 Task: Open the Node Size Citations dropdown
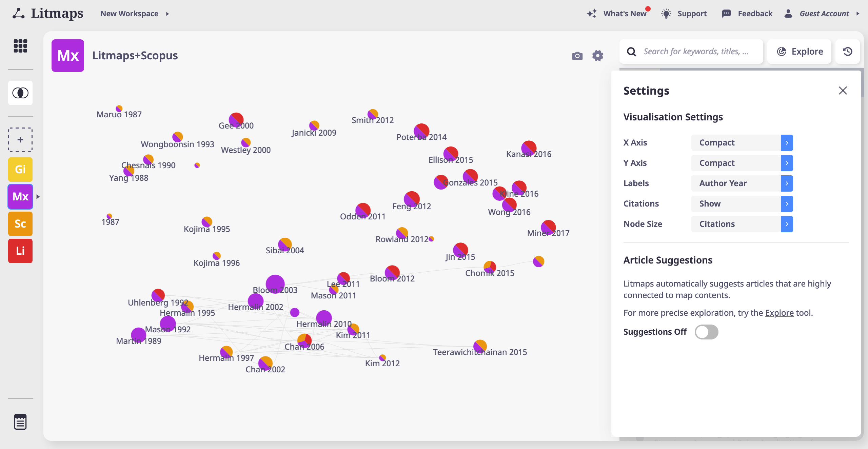pos(742,224)
